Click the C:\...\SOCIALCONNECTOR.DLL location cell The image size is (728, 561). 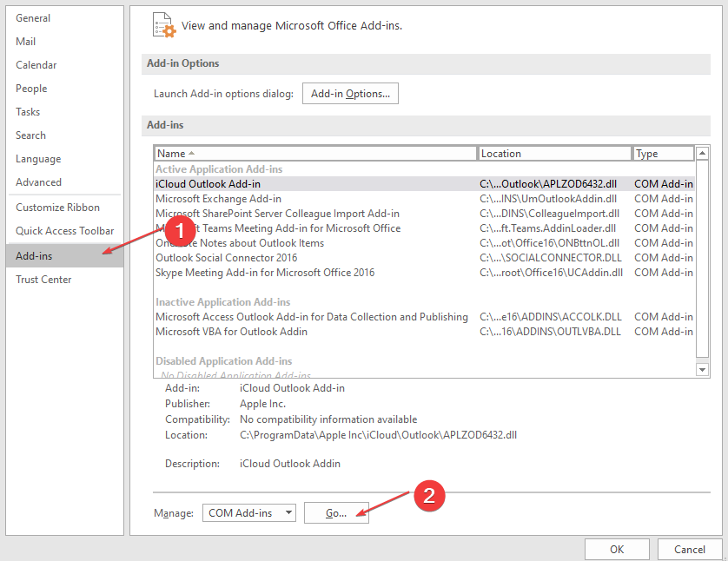coord(551,258)
